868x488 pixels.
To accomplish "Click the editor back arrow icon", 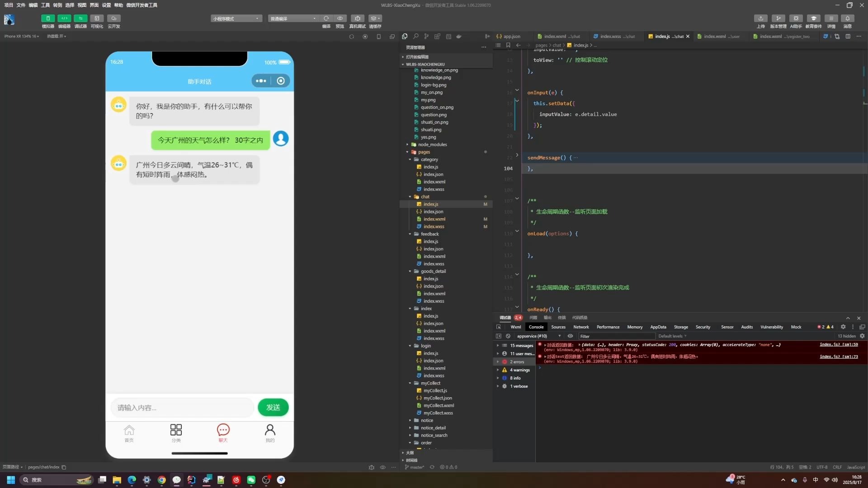I will [x=518, y=45].
